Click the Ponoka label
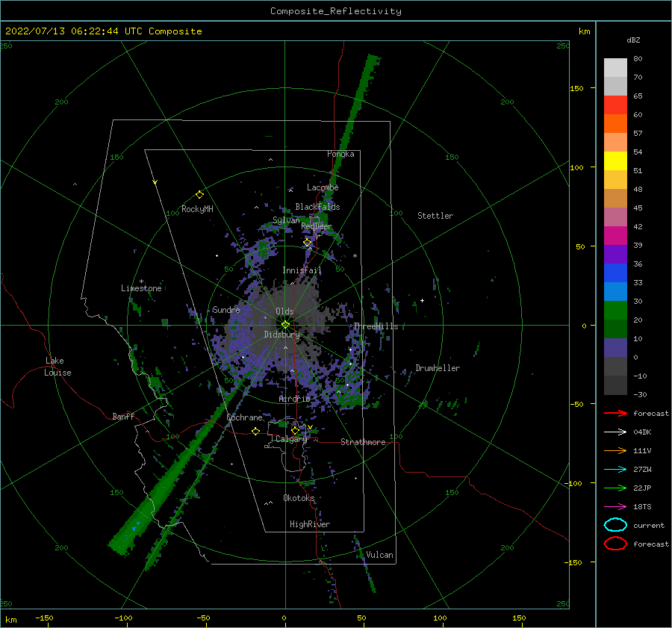The image size is (672, 628). (x=340, y=154)
